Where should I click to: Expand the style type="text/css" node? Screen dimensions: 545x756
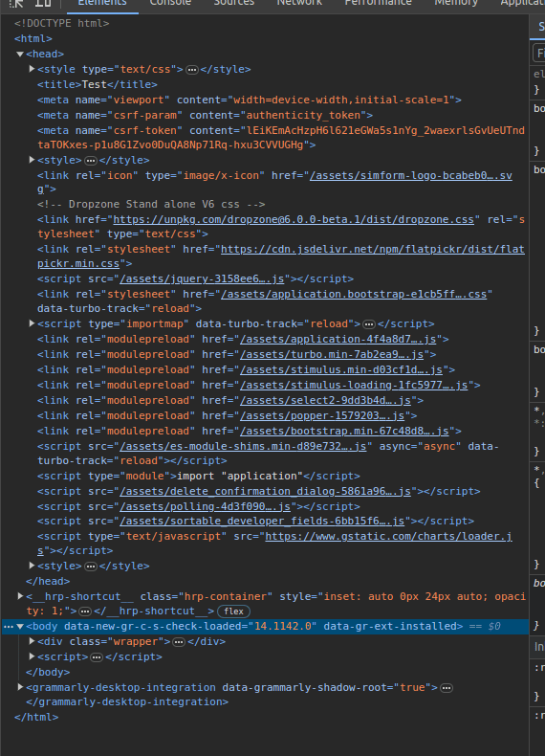(x=32, y=69)
